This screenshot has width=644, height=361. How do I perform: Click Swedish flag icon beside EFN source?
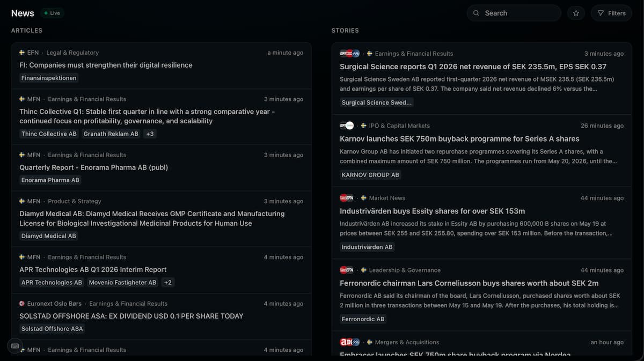tap(22, 53)
